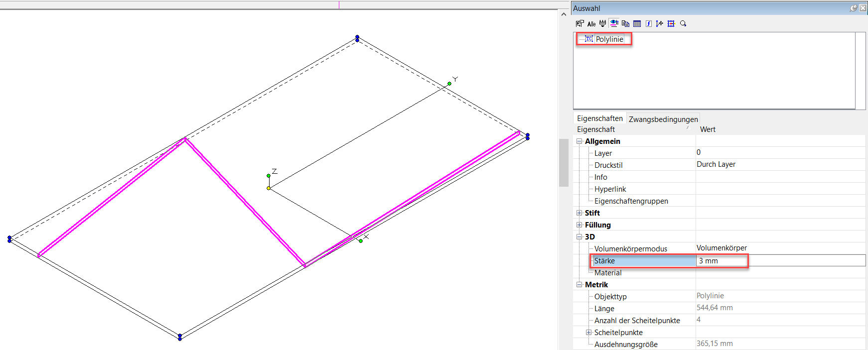Viewport: 868px width, 350px height.
Task: Collapse the Allgemein property group
Action: (x=579, y=141)
